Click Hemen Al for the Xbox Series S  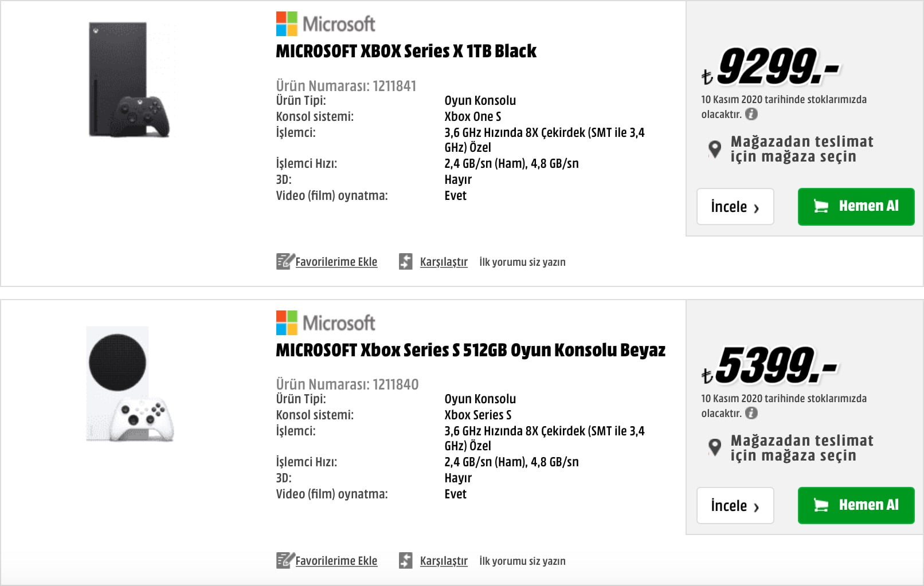pos(856,505)
